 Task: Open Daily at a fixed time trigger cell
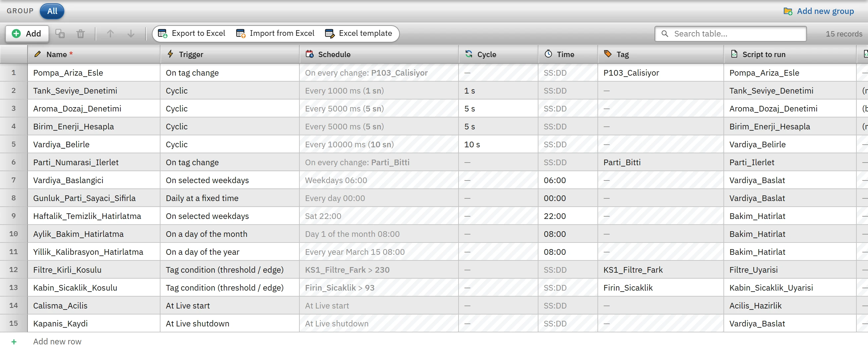point(230,198)
